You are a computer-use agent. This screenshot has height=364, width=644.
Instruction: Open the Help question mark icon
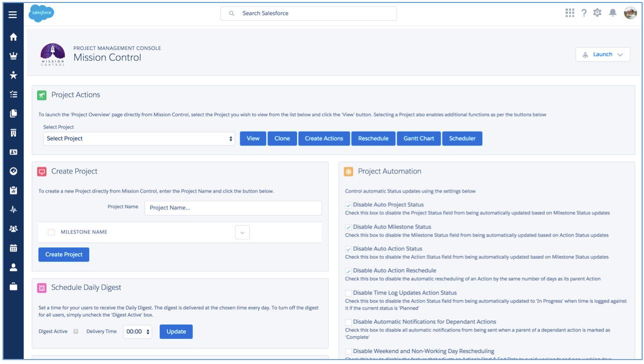coord(584,14)
